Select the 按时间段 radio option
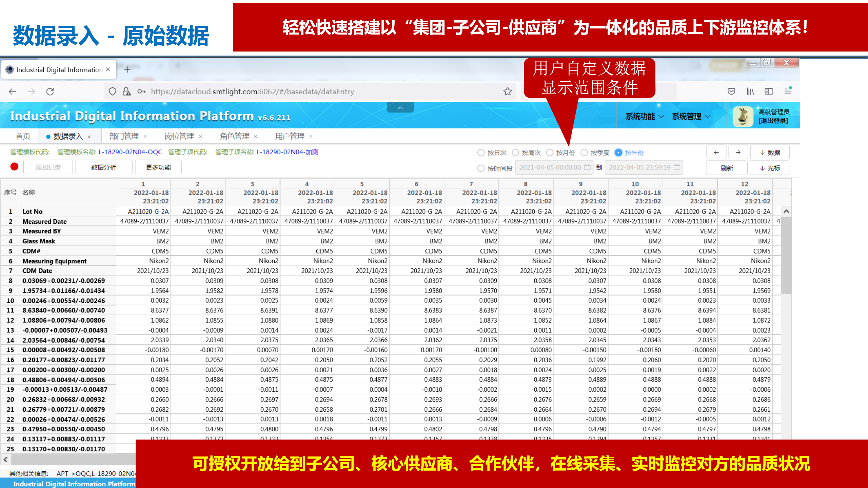 481,168
